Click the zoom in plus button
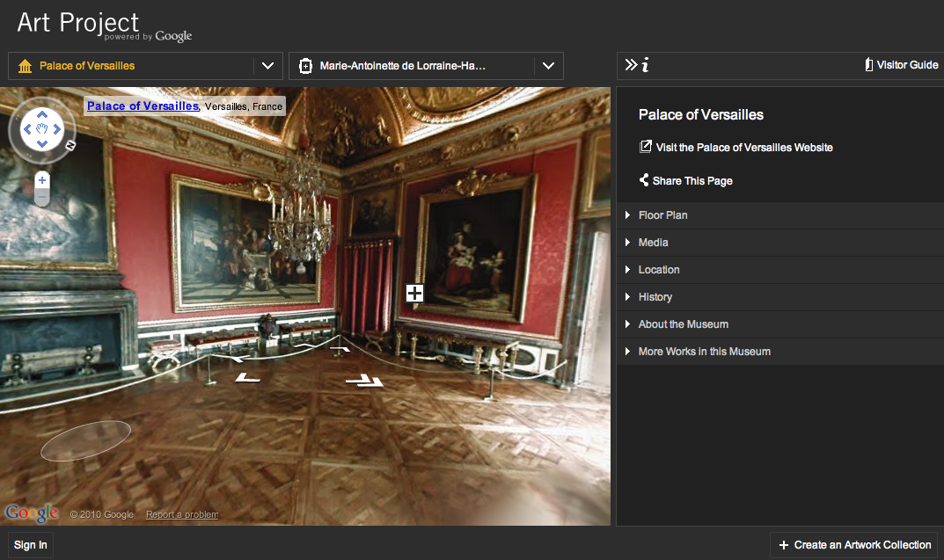The height and width of the screenshot is (560, 944). click(x=41, y=180)
